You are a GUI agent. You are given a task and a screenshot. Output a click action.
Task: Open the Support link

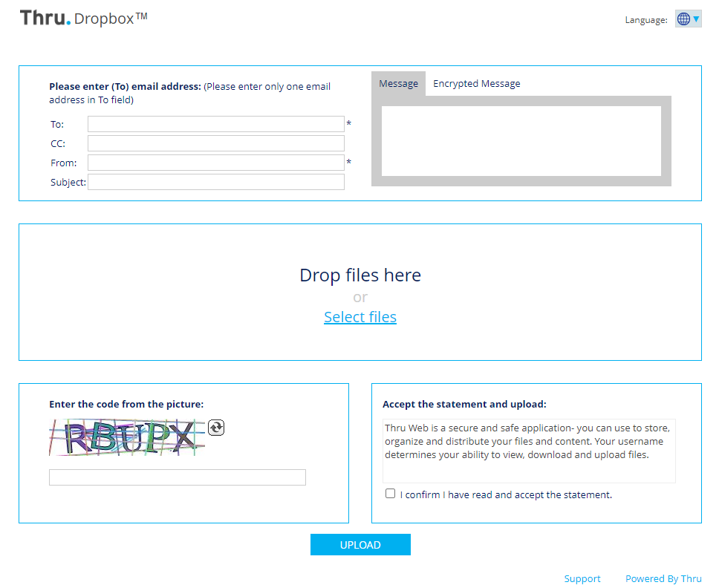coord(582,578)
